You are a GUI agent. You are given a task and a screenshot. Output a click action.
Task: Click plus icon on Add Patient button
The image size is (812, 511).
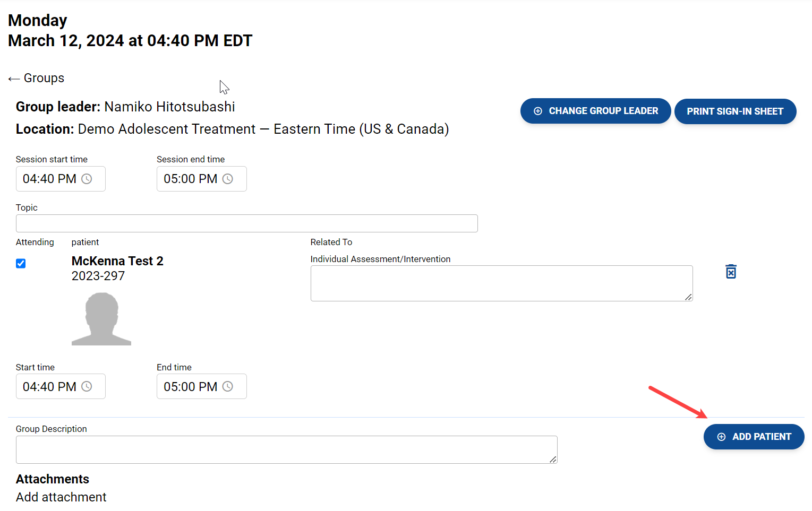(721, 437)
